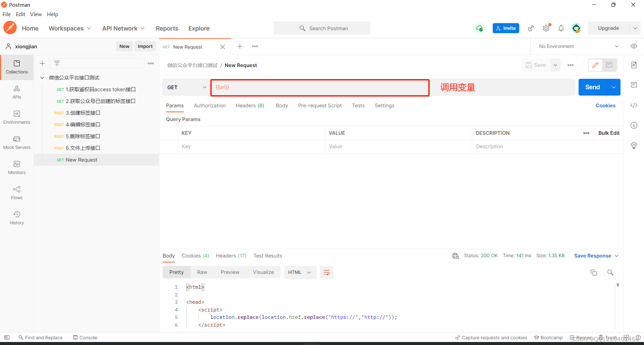Click the Invite button

coord(506,28)
